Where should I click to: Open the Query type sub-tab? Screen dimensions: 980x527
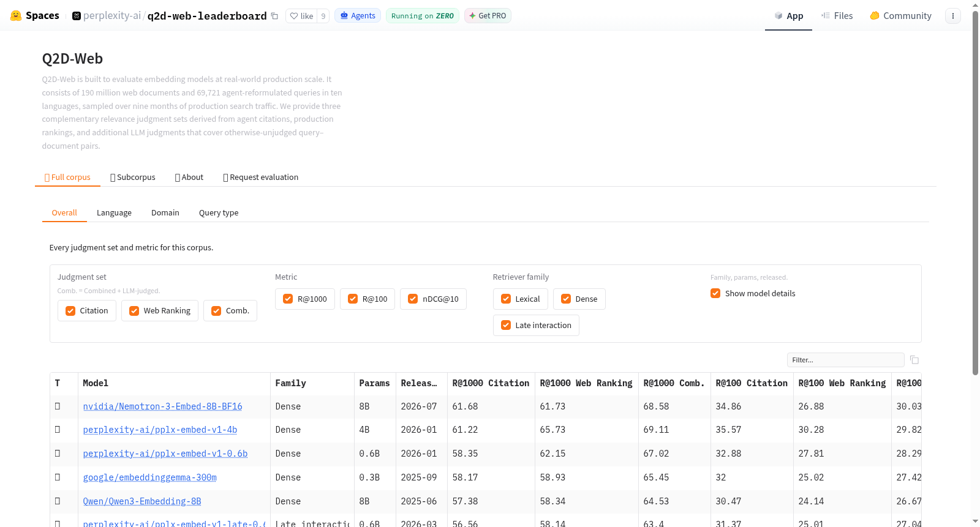219,213
